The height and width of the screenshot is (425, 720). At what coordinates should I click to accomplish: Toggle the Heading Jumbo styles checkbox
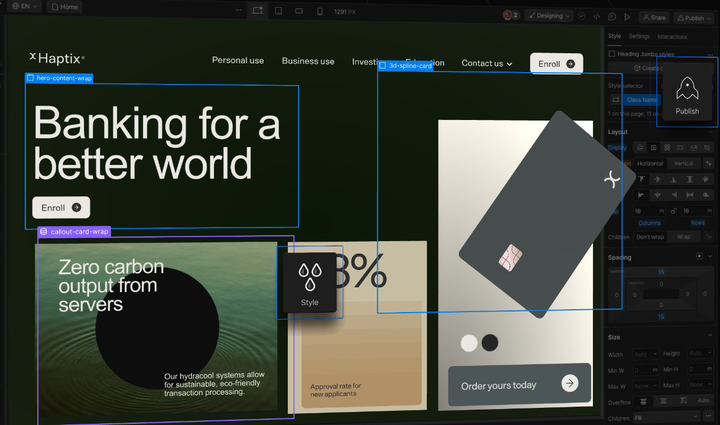point(612,54)
